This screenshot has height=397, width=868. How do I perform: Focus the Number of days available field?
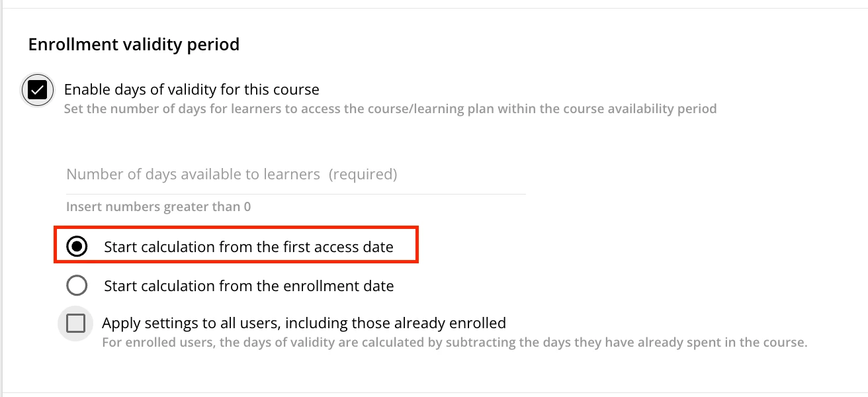[x=295, y=175]
